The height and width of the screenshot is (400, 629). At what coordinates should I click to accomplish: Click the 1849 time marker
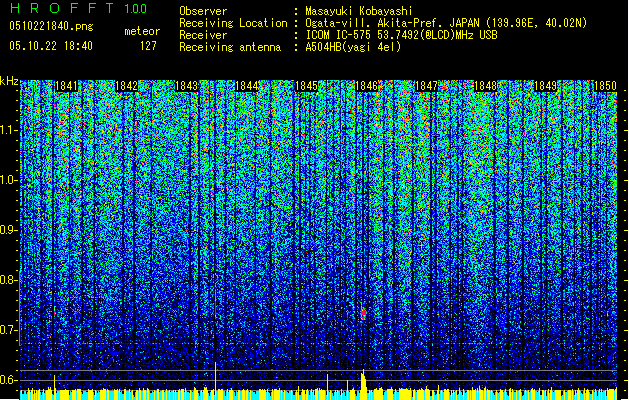[x=546, y=86]
